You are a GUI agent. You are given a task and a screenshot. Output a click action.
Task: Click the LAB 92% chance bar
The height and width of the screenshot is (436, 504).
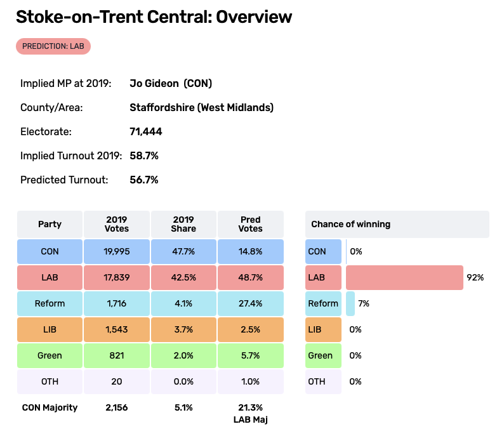(x=404, y=277)
